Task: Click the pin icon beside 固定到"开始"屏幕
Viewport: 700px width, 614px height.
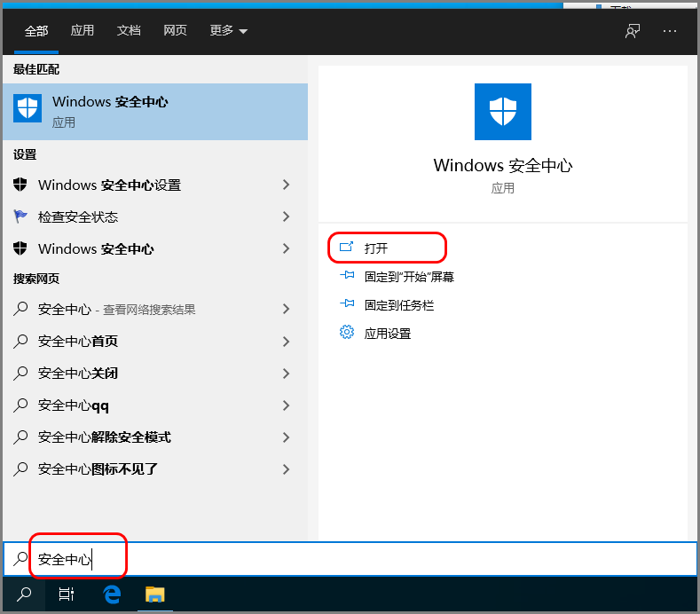Action: point(347,276)
